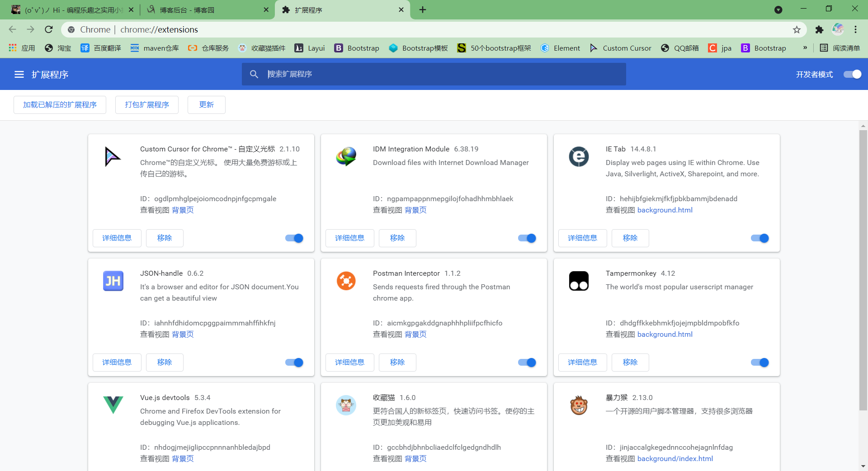
Task: Open the maven仓库 bookmark
Action: pyautogui.click(x=155, y=48)
